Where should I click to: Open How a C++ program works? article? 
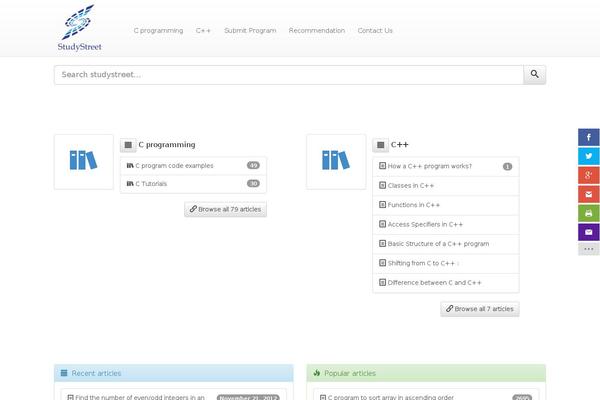[x=429, y=166]
